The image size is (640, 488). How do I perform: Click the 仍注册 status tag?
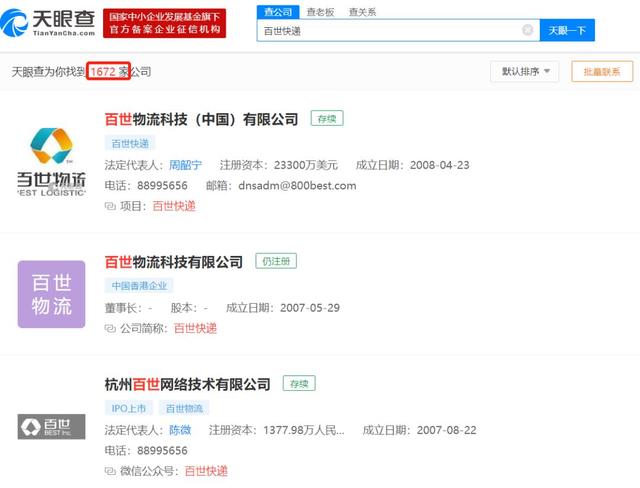tap(276, 261)
